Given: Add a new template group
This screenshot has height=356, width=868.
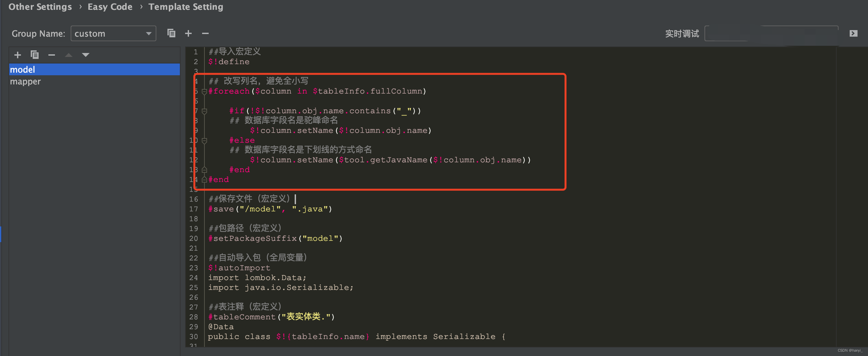Looking at the screenshot, I should pyautogui.click(x=188, y=33).
